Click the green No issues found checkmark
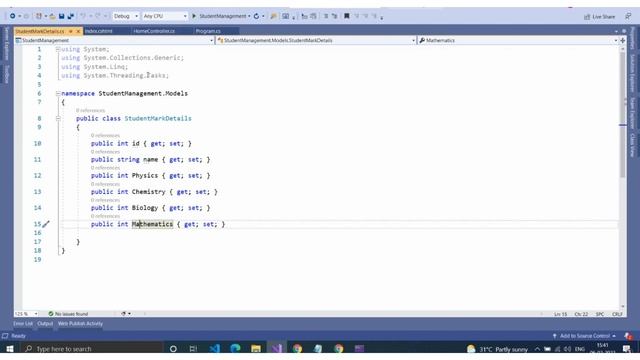The image size is (640, 360). (x=51, y=314)
